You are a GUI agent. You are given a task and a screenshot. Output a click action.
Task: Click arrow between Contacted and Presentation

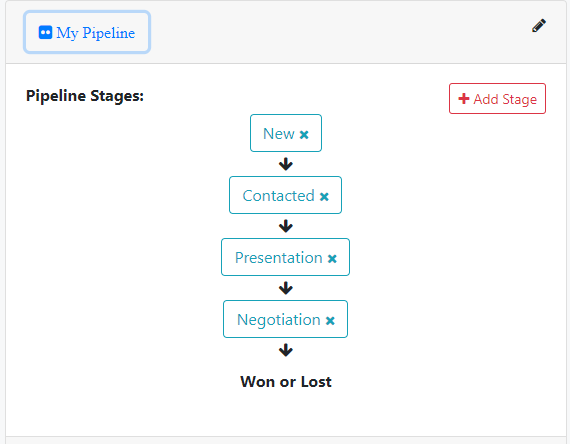[x=286, y=226]
